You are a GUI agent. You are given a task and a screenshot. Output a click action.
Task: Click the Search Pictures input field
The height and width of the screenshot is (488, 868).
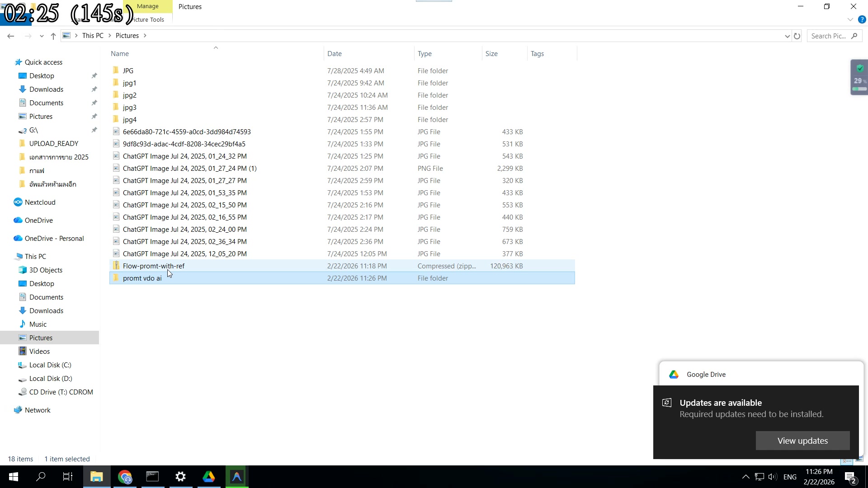point(829,36)
